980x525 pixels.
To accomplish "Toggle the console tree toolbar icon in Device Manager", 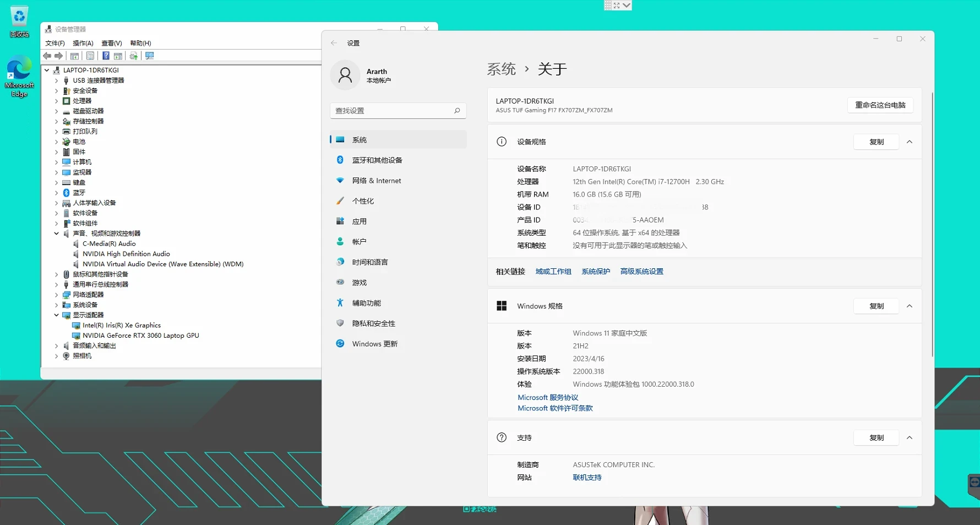I will [74, 56].
